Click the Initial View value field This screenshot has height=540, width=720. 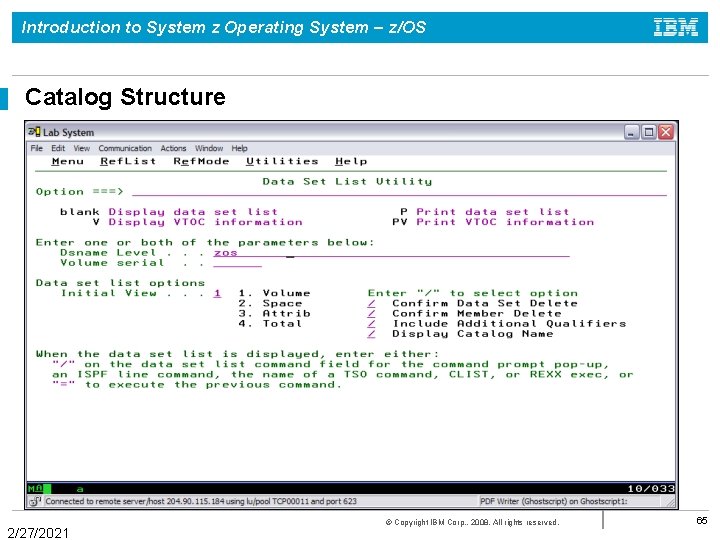pyautogui.click(x=217, y=293)
